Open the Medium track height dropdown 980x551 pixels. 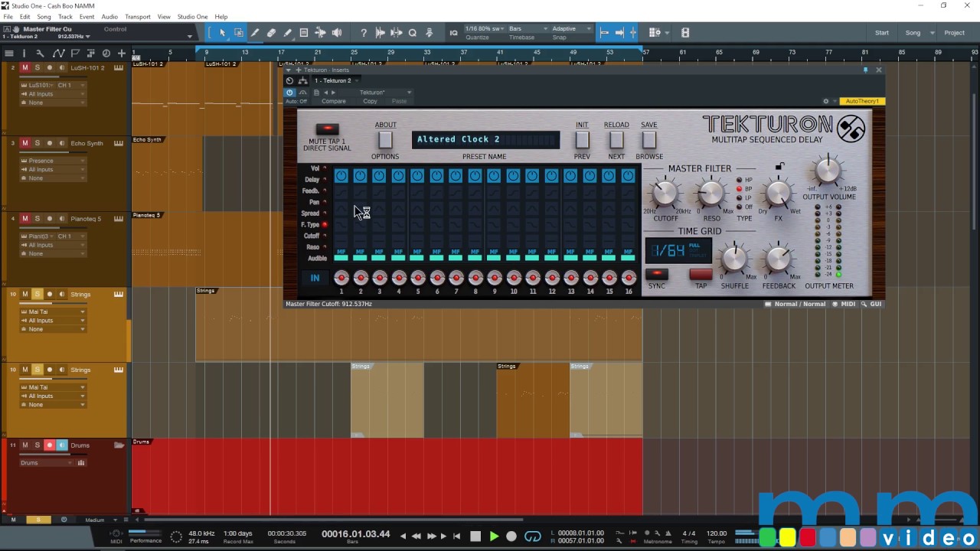click(x=100, y=520)
